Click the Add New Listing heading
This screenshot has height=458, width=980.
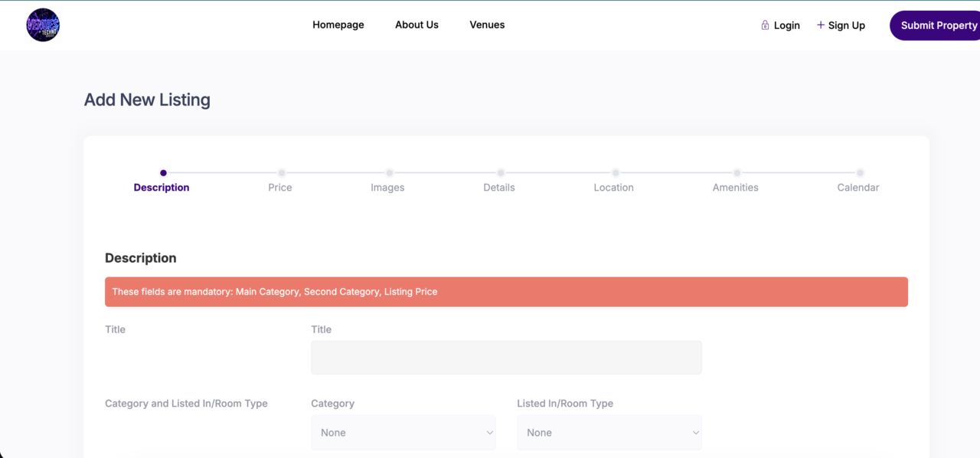click(x=147, y=100)
